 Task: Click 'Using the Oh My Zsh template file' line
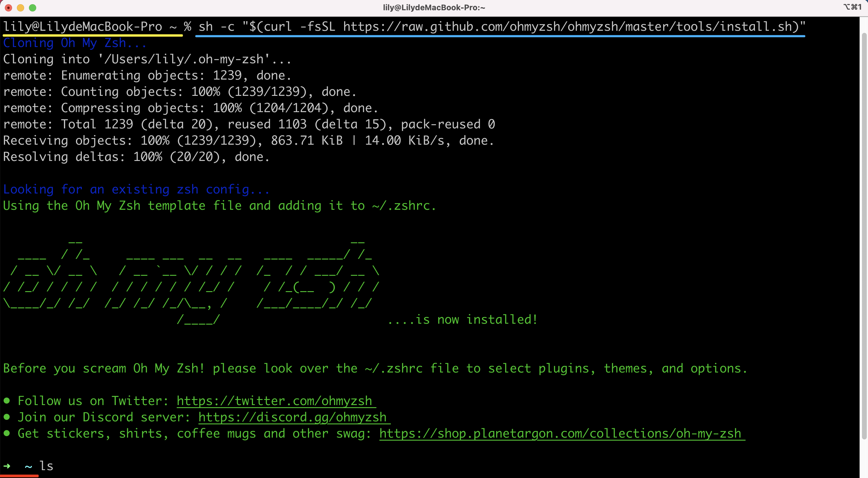point(220,206)
